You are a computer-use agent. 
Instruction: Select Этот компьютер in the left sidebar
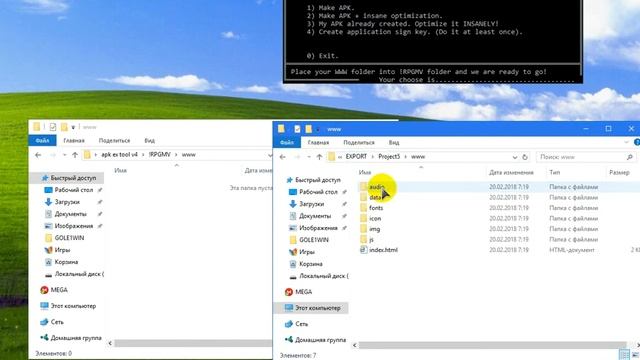click(68, 306)
